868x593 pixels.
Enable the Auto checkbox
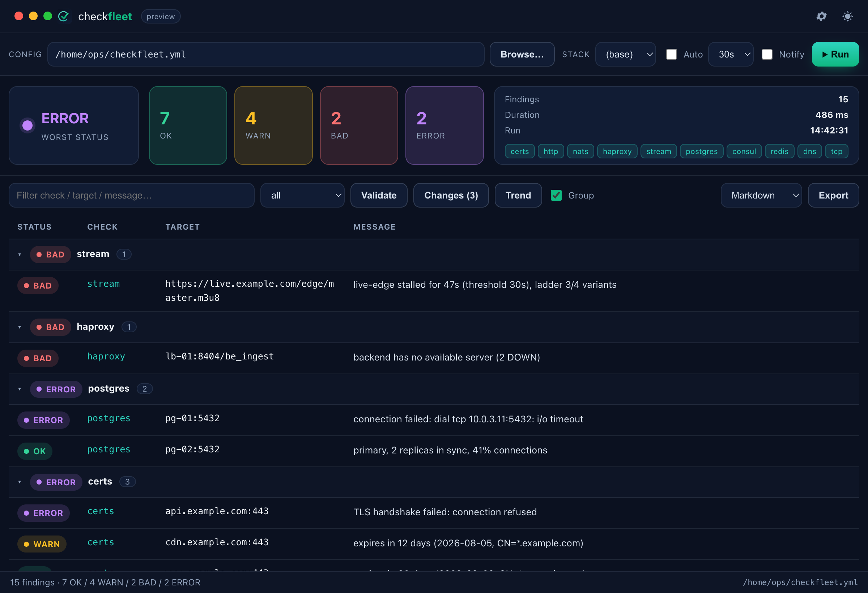[671, 54]
